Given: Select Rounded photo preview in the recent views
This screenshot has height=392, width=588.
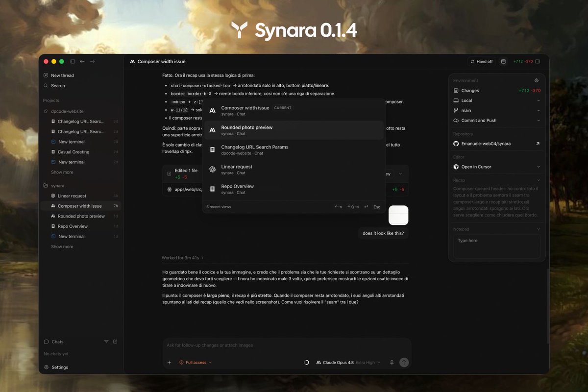Looking at the screenshot, I should (x=294, y=130).
